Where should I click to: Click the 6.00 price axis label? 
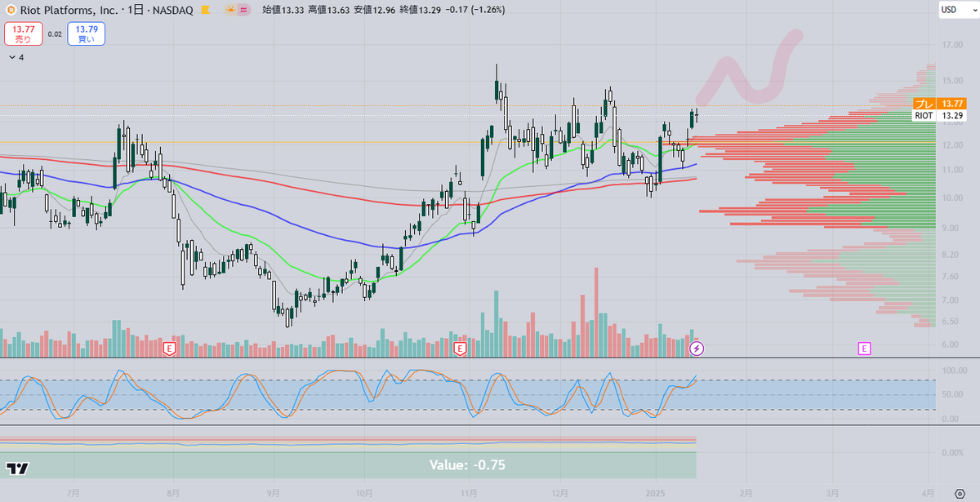(951, 344)
